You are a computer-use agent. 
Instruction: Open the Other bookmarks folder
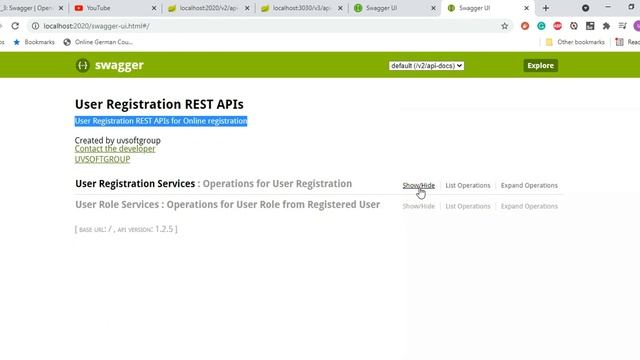point(575,42)
